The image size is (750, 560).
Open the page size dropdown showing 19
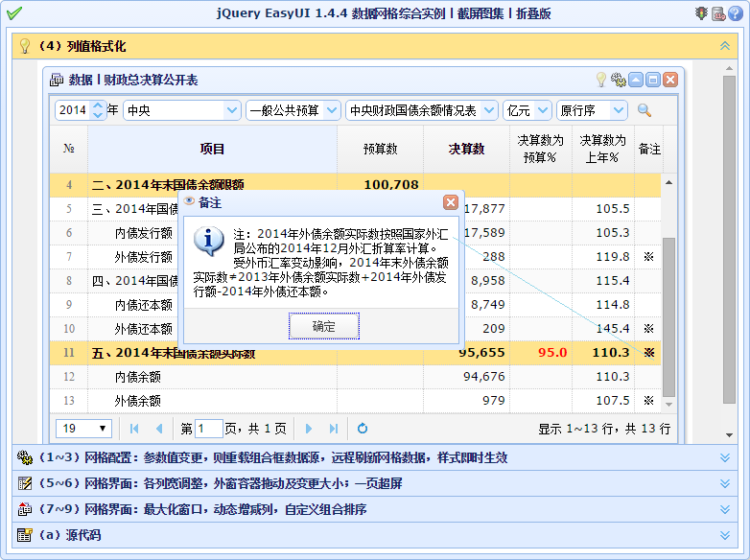click(x=83, y=429)
